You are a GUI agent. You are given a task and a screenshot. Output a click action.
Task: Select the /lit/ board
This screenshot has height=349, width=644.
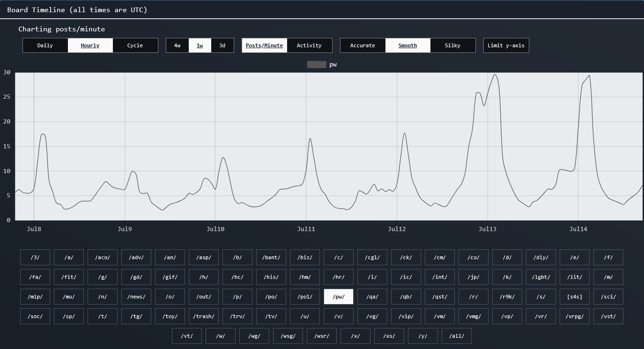[x=575, y=277]
